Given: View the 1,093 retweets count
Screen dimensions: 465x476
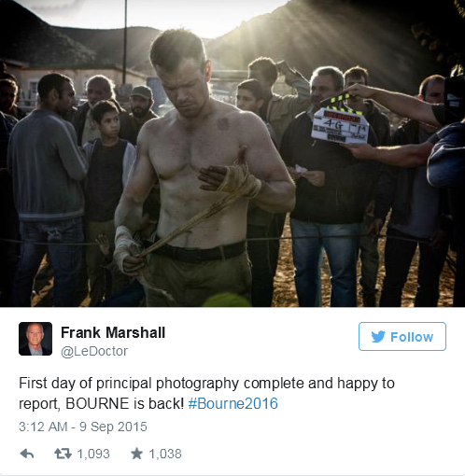Looking at the screenshot, I should [93, 454].
